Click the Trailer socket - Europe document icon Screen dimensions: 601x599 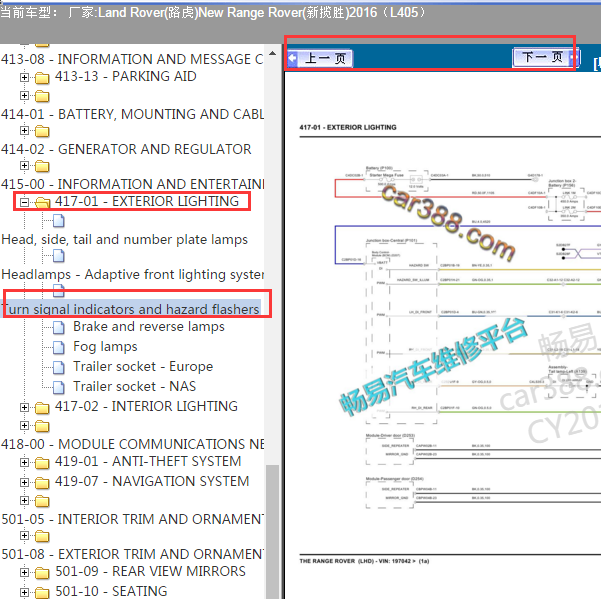tap(59, 367)
